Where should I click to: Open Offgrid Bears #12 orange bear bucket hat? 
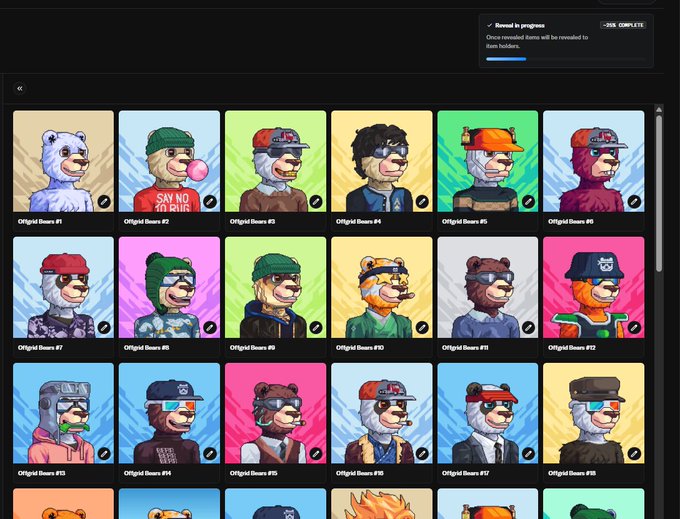[x=594, y=287]
